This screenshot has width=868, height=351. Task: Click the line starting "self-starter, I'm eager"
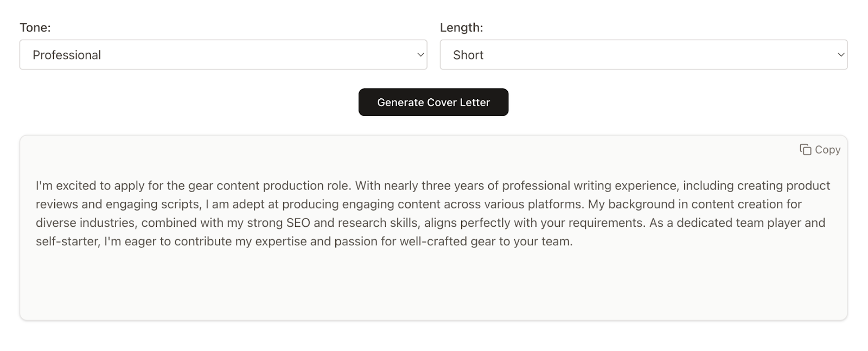304,241
